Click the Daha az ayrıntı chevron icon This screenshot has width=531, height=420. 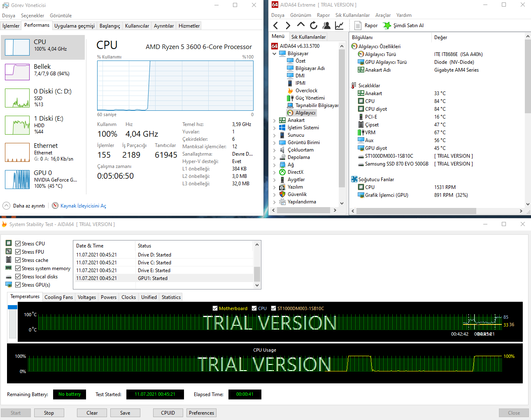(x=7, y=205)
